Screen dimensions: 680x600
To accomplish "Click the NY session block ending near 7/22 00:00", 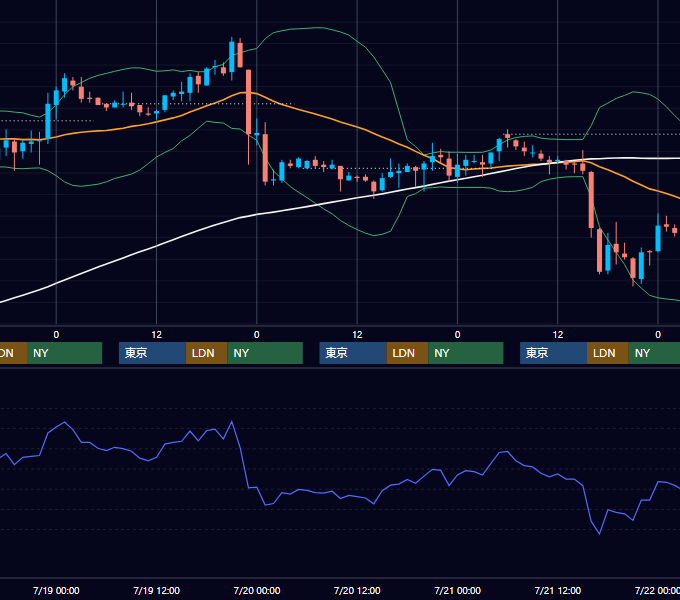I will click(x=654, y=353).
